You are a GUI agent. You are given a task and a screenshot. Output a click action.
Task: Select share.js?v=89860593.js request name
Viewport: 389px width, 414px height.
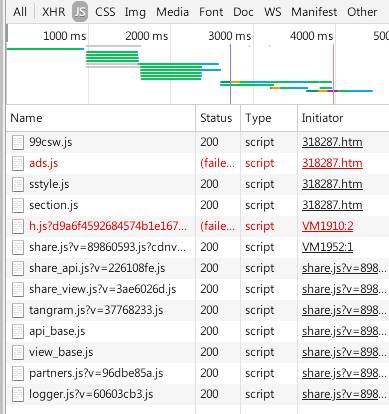click(107, 247)
